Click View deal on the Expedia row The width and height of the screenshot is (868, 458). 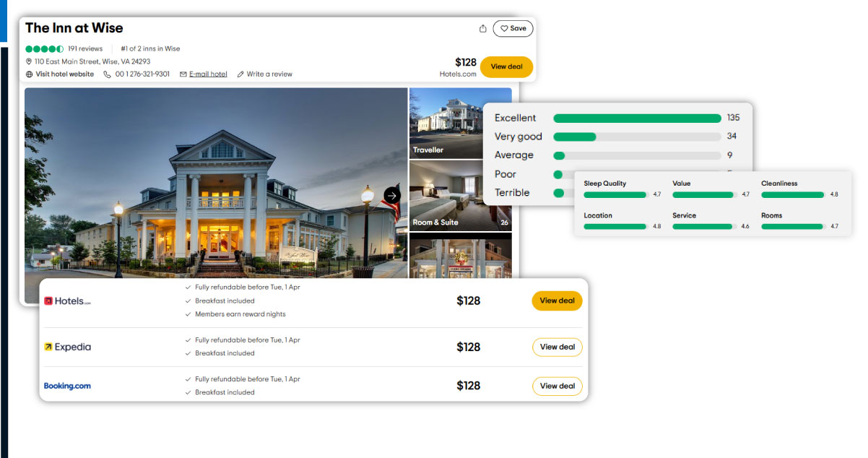tap(557, 347)
